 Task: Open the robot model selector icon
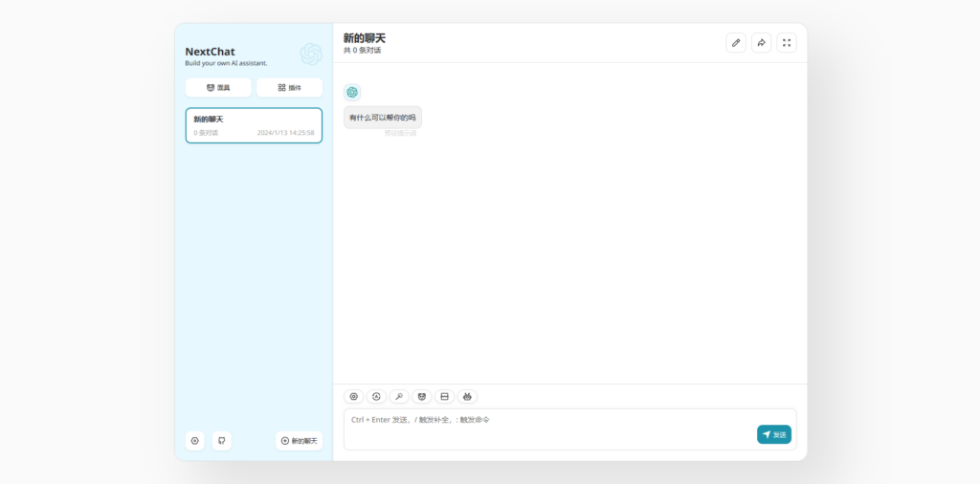[x=467, y=396]
